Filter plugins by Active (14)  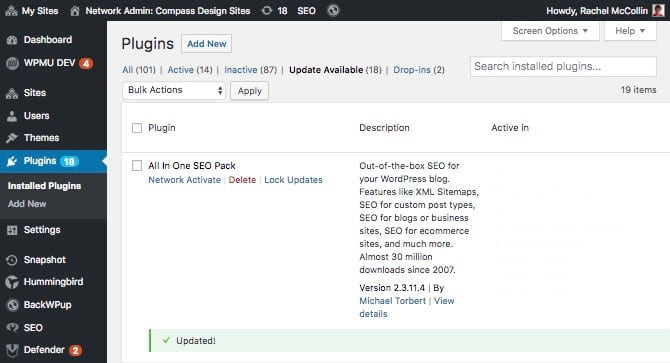[190, 70]
